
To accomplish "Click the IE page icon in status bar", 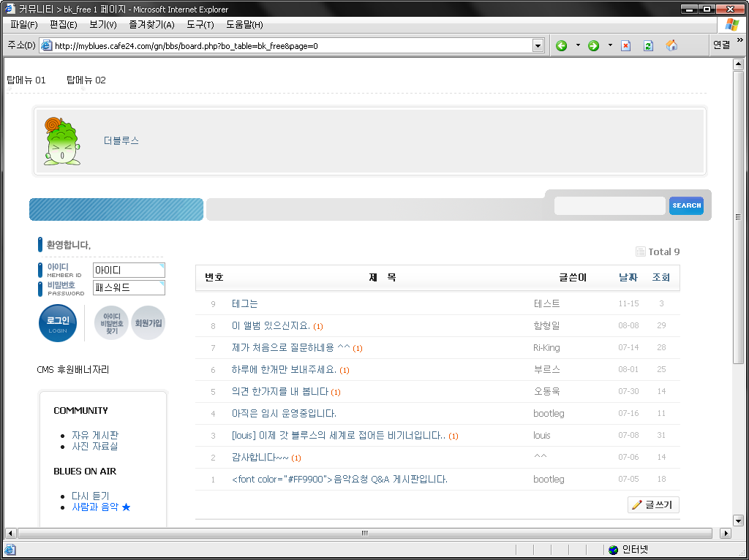I will (x=10, y=550).
